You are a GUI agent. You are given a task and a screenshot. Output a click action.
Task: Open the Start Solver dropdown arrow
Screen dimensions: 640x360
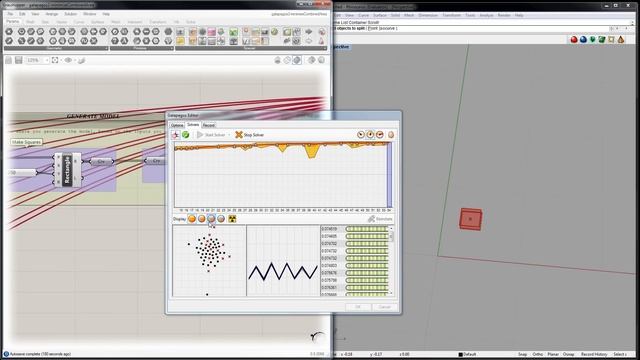pyautogui.click(x=229, y=135)
